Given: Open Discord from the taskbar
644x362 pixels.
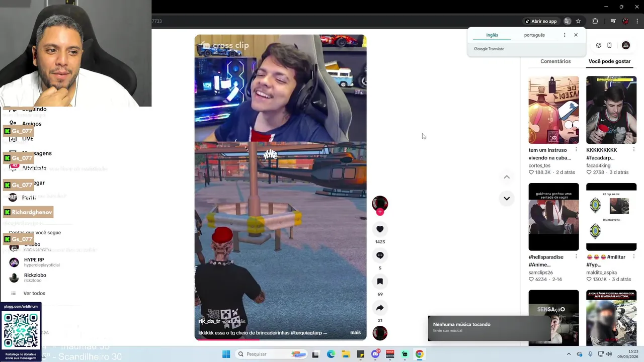Looking at the screenshot, I should click(x=375, y=354).
